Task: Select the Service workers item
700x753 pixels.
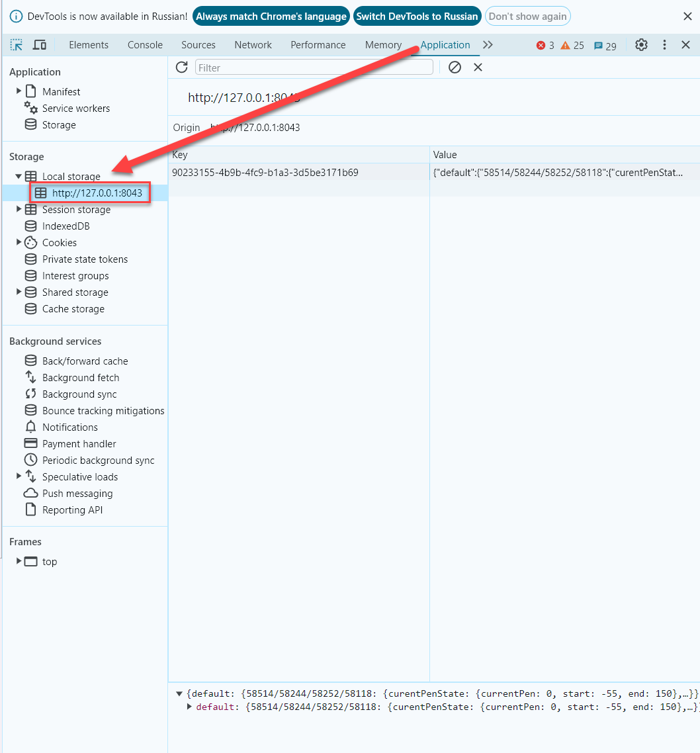Action: click(x=75, y=109)
